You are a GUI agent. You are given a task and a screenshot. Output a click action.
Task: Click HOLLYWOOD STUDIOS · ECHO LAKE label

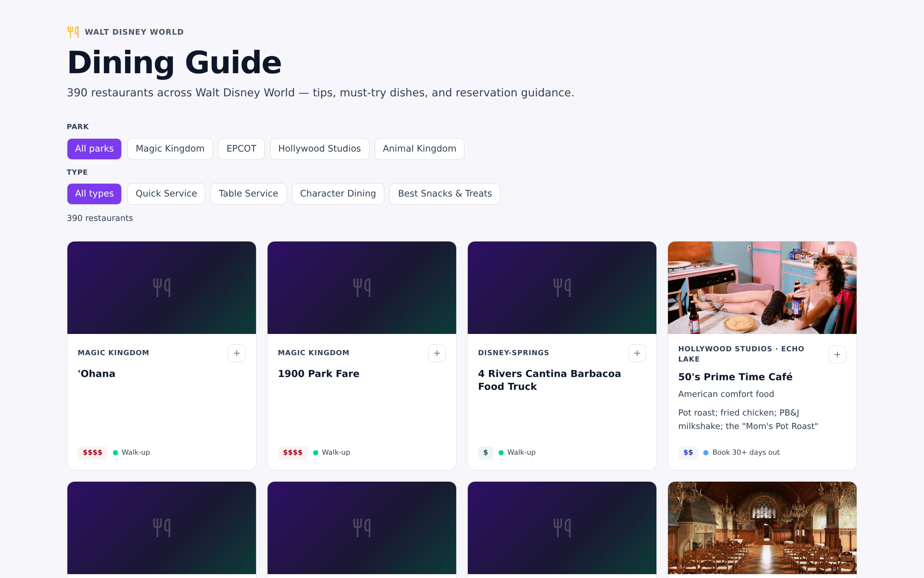click(741, 354)
